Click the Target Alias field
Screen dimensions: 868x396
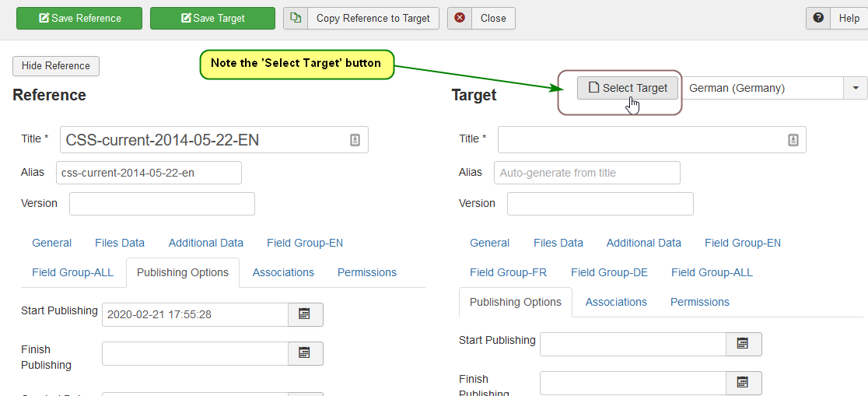point(587,173)
